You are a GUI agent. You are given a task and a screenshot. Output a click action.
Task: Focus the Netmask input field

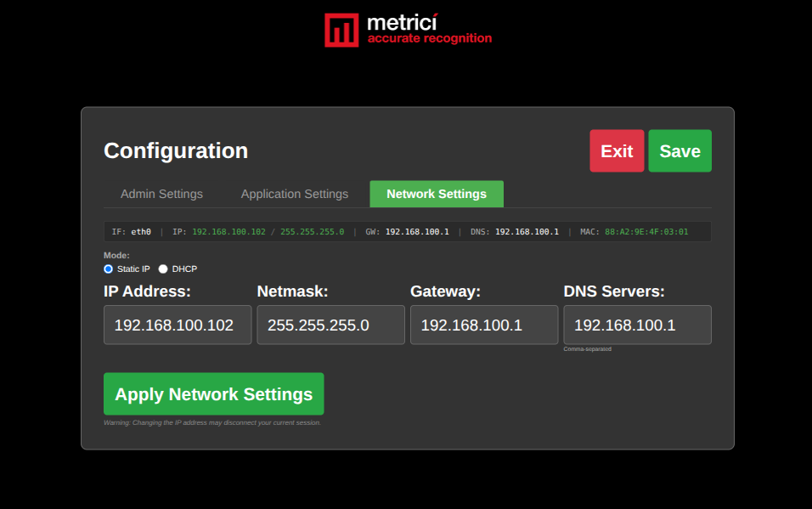331,325
